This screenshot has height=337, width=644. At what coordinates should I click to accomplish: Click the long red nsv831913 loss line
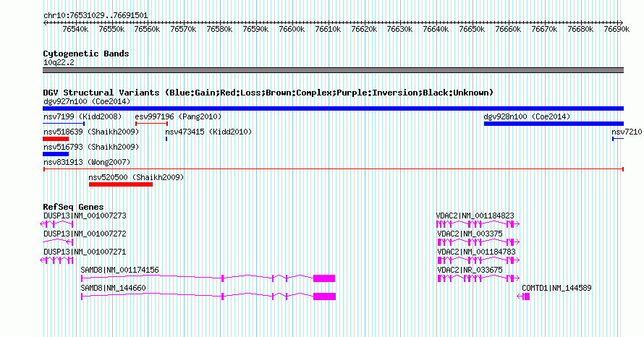tap(333, 169)
